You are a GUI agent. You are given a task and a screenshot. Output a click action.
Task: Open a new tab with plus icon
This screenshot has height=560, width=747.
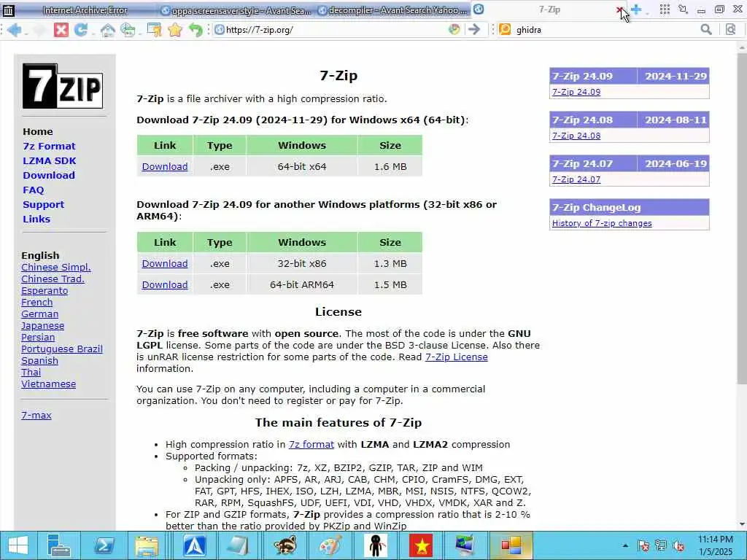pos(636,9)
